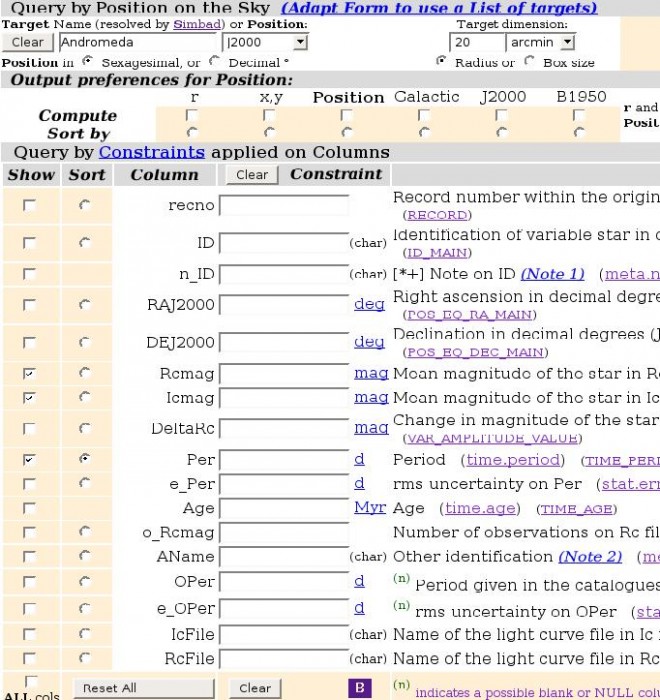Check the Show box for recno
The height and width of the screenshot is (700, 660).
click(30, 205)
